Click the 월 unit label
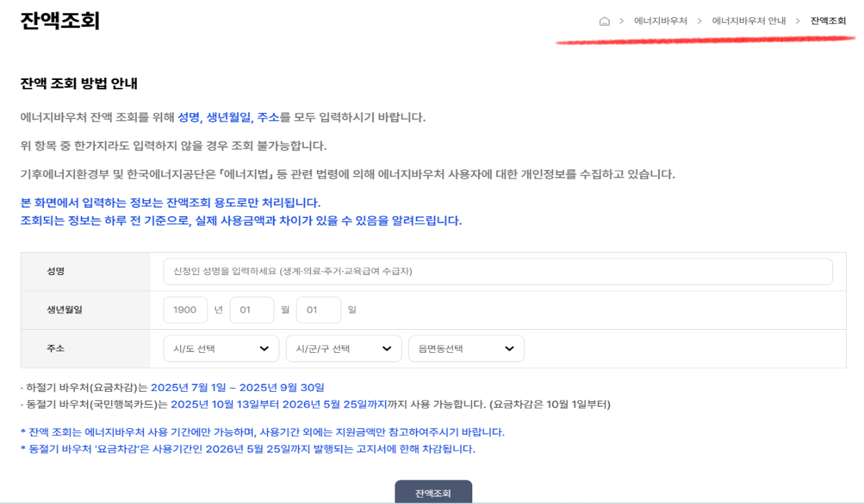 [x=285, y=310]
